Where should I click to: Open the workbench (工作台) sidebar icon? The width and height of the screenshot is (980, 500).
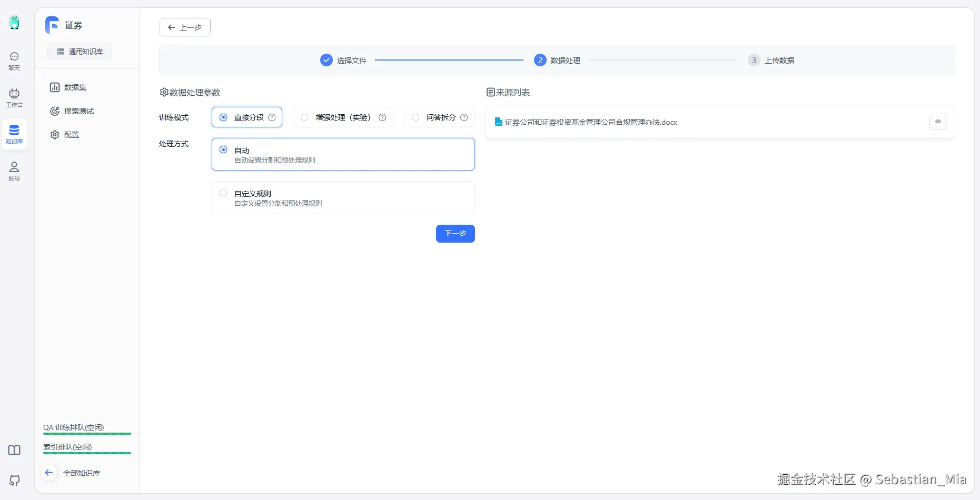coord(14,98)
